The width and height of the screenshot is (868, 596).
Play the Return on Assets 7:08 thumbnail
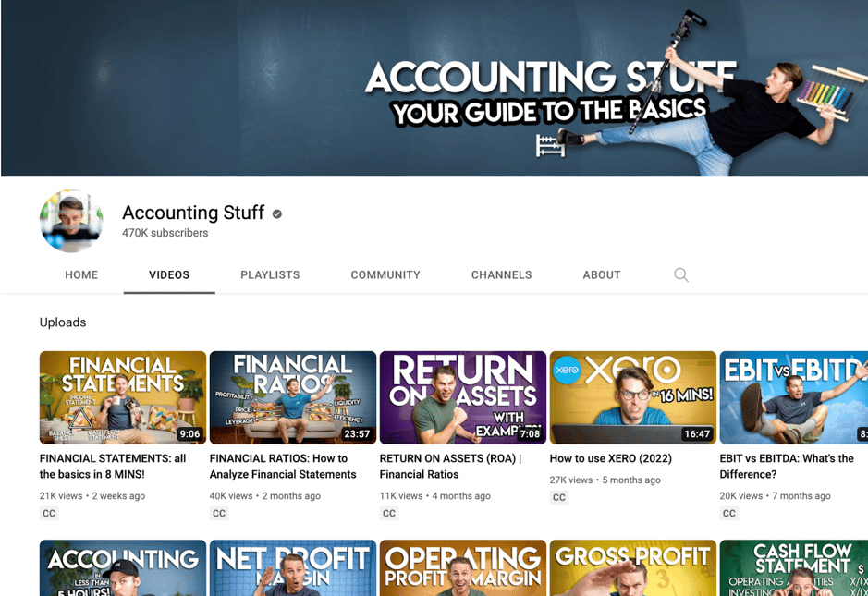pos(463,397)
